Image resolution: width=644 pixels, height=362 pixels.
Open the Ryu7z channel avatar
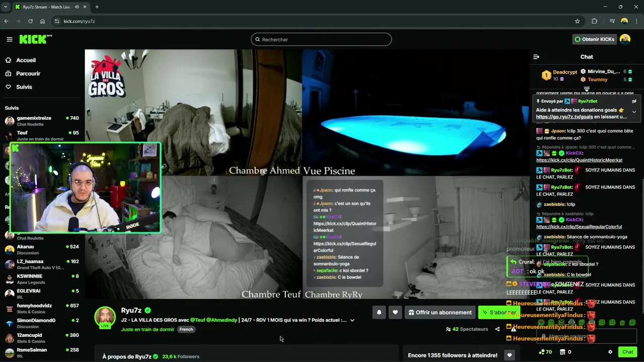point(105,317)
